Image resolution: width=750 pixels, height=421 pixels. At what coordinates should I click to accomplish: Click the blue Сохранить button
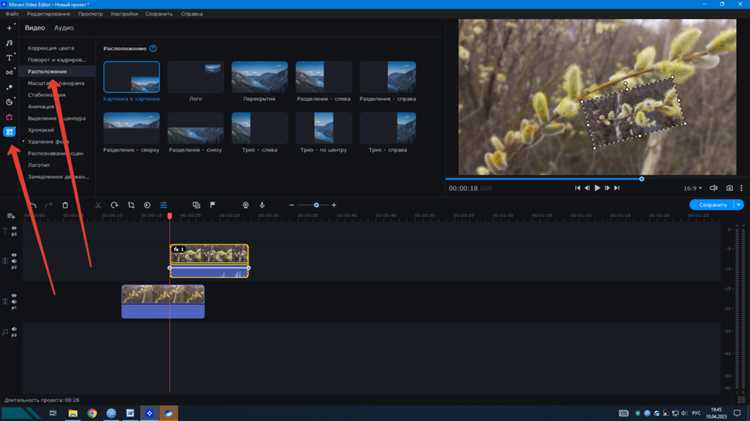pos(712,205)
